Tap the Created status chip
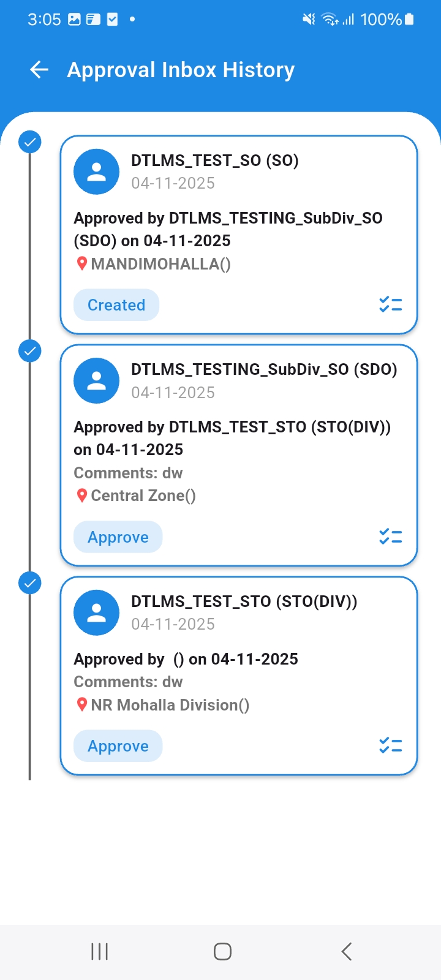Screen dimensions: 441x980 click(x=116, y=305)
